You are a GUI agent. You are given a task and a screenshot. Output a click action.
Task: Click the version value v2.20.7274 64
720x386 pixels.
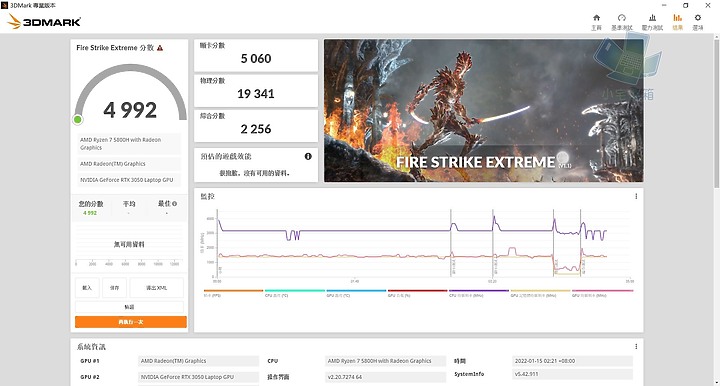(385, 377)
